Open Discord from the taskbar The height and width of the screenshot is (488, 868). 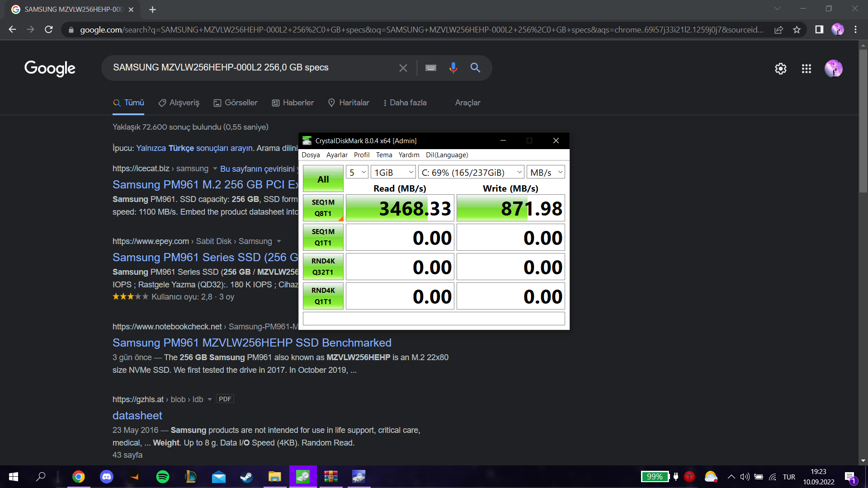click(x=107, y=477)
